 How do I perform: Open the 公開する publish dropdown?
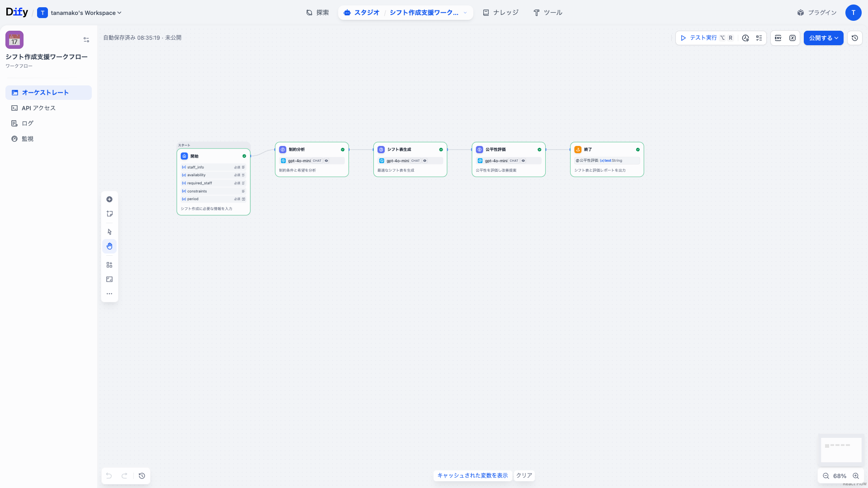coord(823,38)
